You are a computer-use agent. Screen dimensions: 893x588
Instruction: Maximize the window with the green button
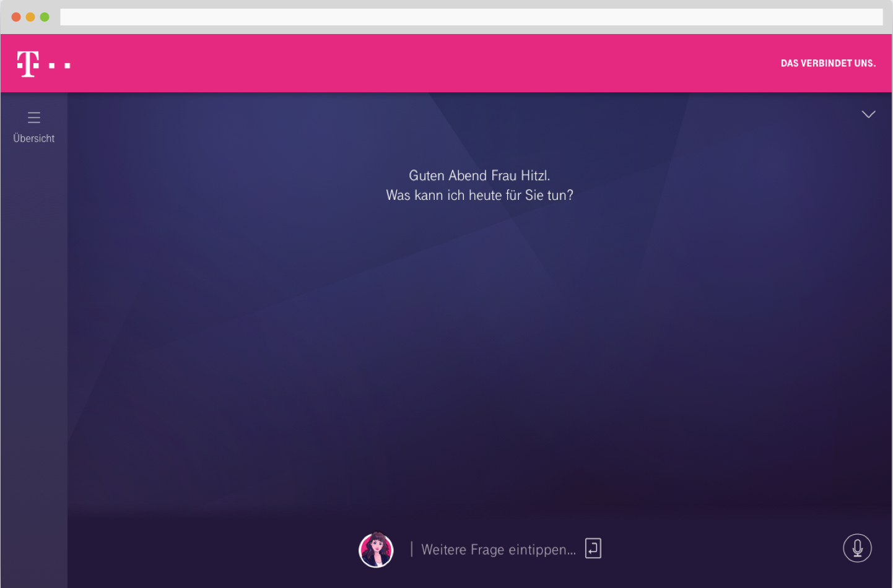(x=45, y=17)
